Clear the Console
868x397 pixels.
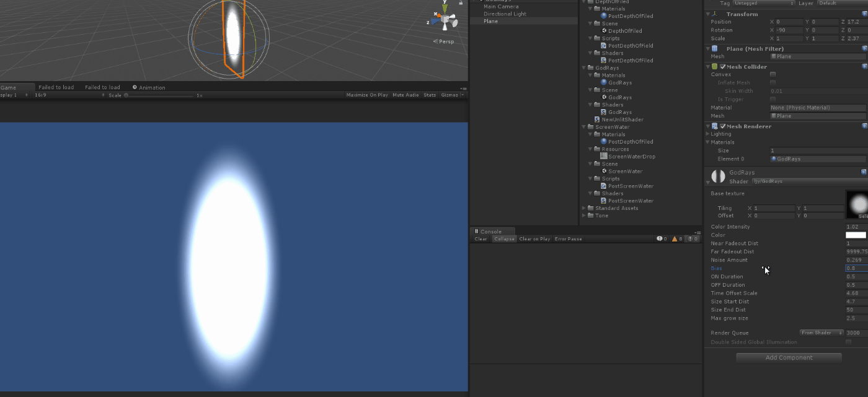pos(481,239)
